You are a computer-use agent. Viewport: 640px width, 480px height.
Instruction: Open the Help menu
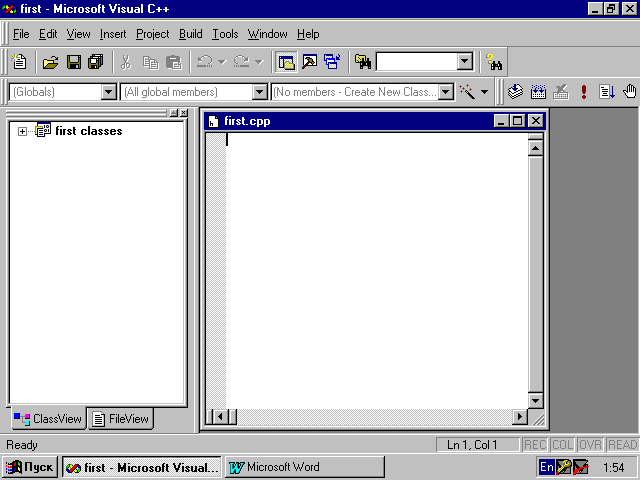[x=308, y=34]
